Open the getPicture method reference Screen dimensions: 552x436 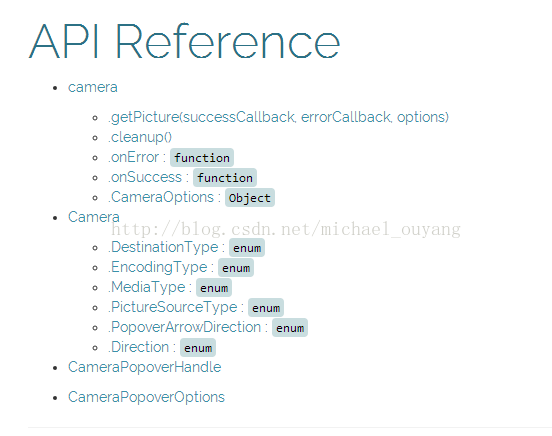278,117
